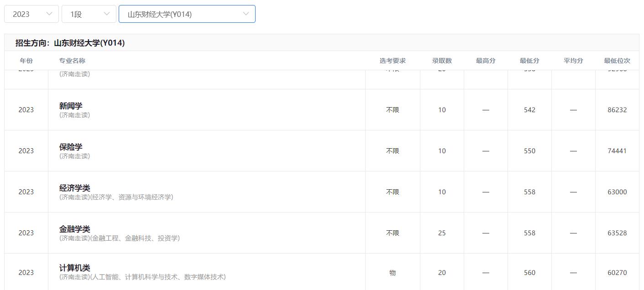Screen dimensions: 644x290
Task: Select the 保险学 major name
Action: (71, 147)
